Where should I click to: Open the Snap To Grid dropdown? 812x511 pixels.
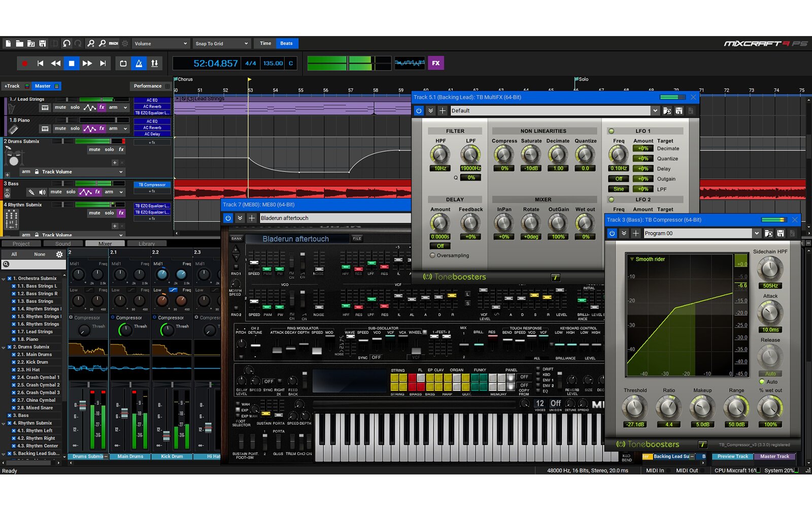222,44
